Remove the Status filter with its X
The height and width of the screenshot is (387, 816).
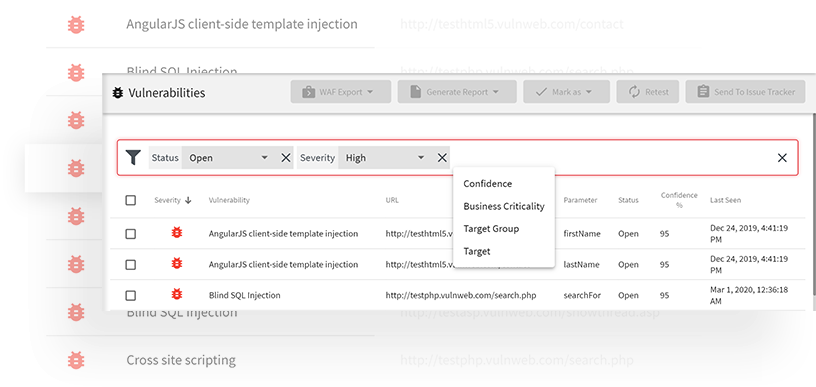click(x=286, y=158)
